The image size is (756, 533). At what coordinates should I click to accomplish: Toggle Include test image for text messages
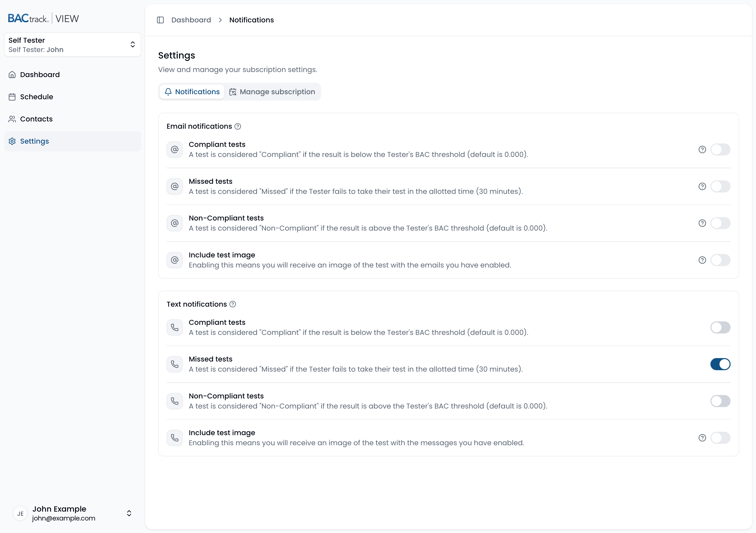[x=720, y=438]
